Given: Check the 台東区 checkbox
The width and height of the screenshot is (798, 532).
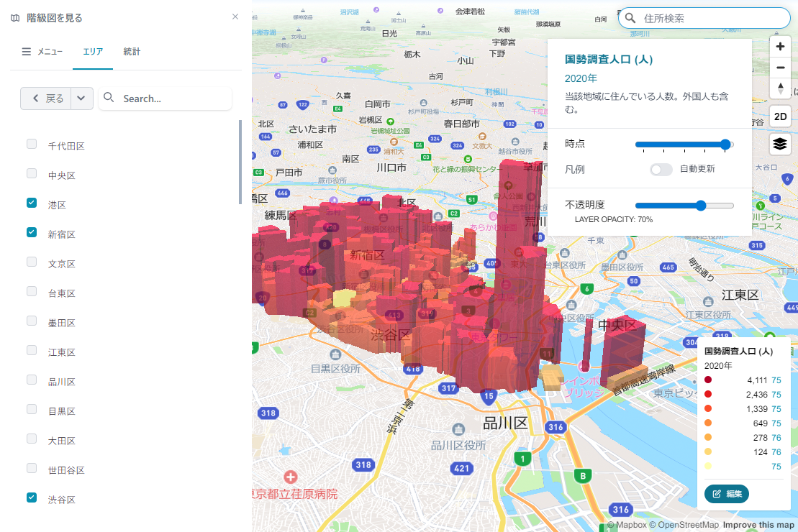Looking at the screenshot, I should [x=32, y=291].
